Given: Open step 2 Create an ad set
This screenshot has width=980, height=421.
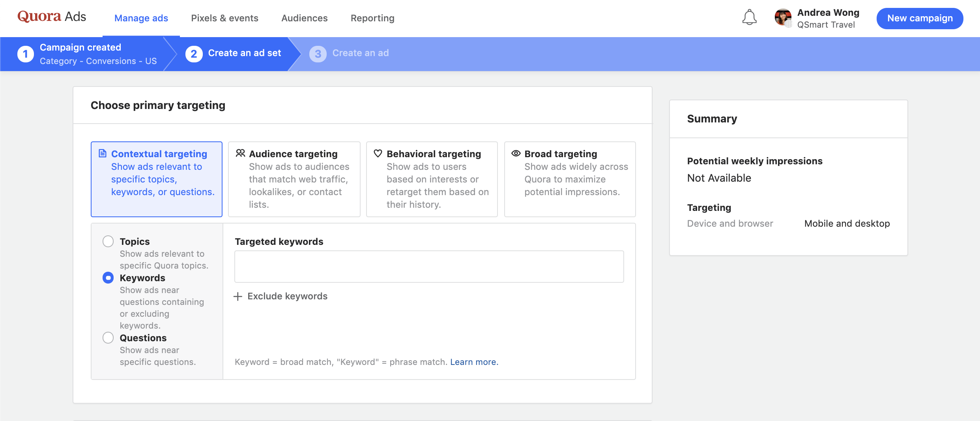Looking at the screenshot, I should point(234,54).
